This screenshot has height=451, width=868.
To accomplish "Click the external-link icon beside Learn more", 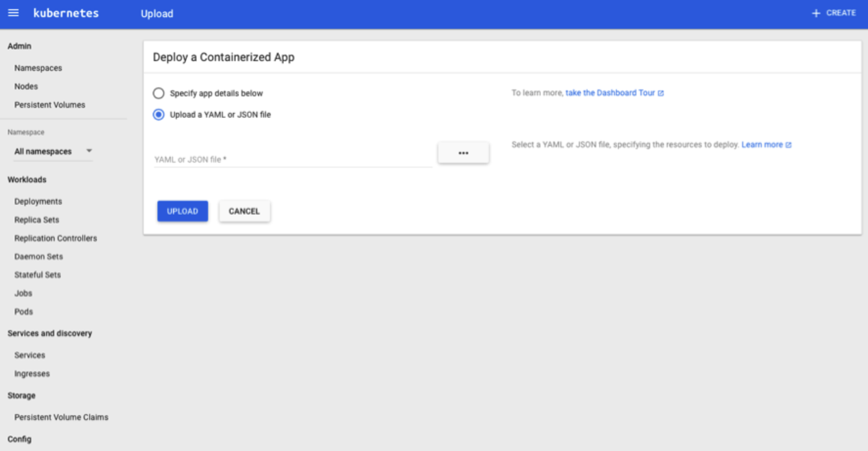I will click(x=789, y=145).
